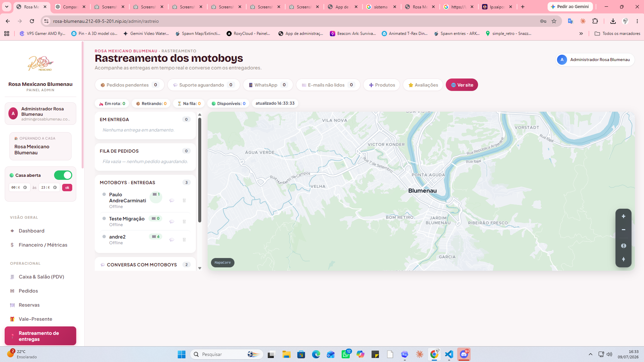Click the Ver site button

(462, 85)
